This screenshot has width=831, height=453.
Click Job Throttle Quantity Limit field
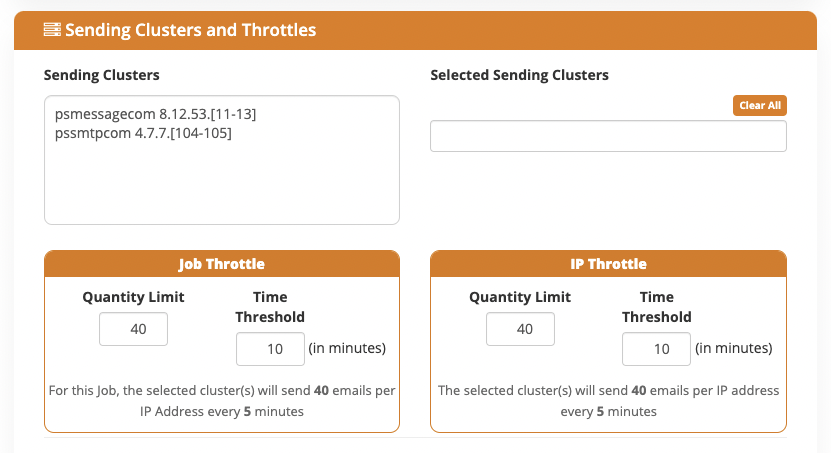pyautogui.click(x=134, y=329)
